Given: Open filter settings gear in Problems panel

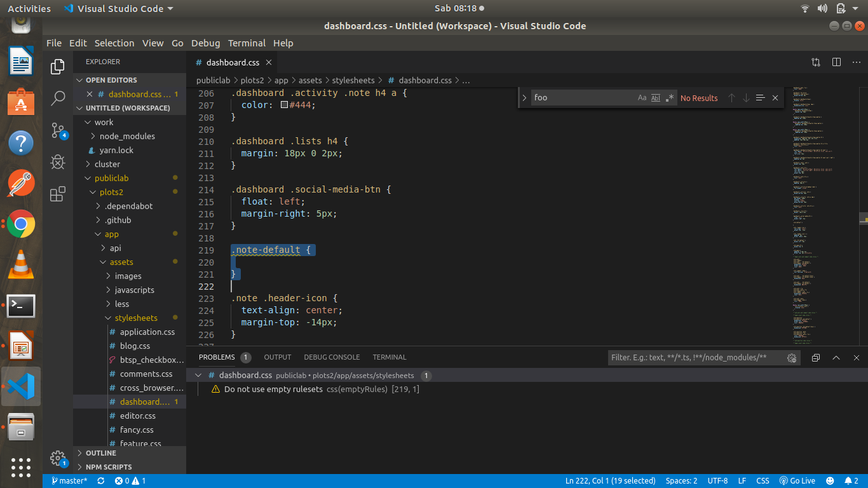Looking at the screenshot, I should pos(792,358).
